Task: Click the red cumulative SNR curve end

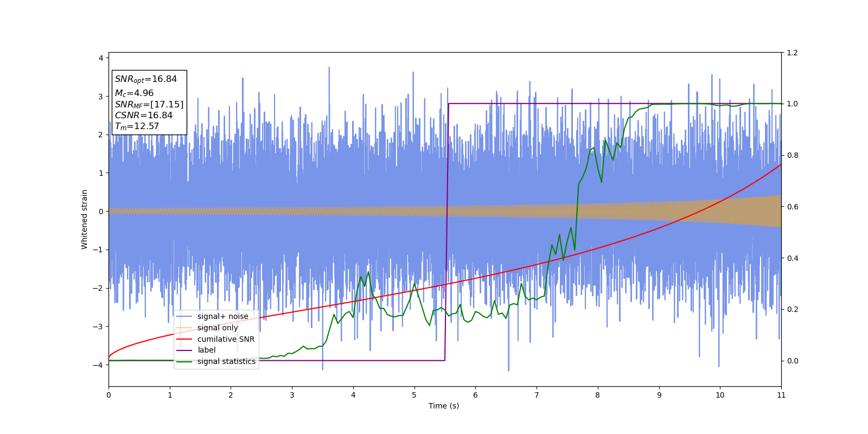Action: tap(780, 164)
